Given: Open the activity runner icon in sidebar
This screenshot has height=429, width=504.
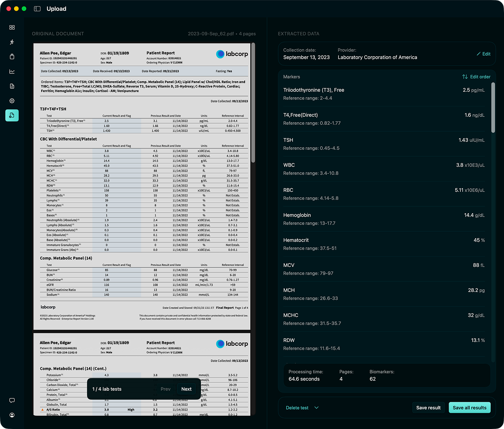Looking at the screenshot, I should pos(12,42).
